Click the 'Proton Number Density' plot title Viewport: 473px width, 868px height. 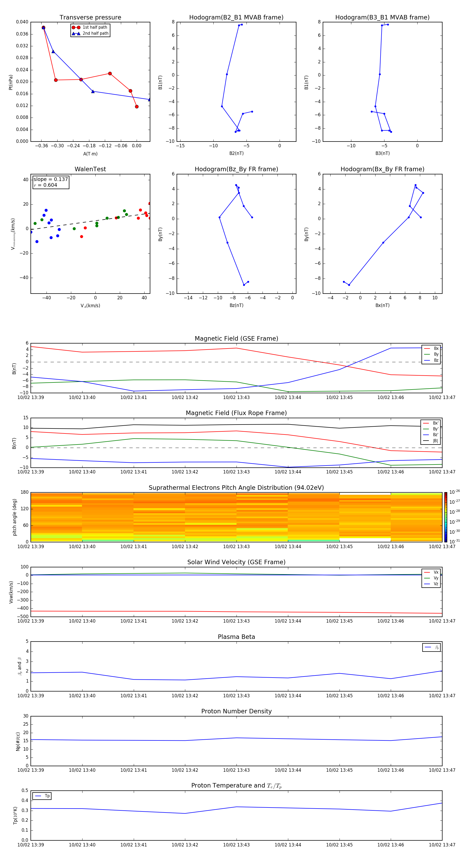click(236, 712)
